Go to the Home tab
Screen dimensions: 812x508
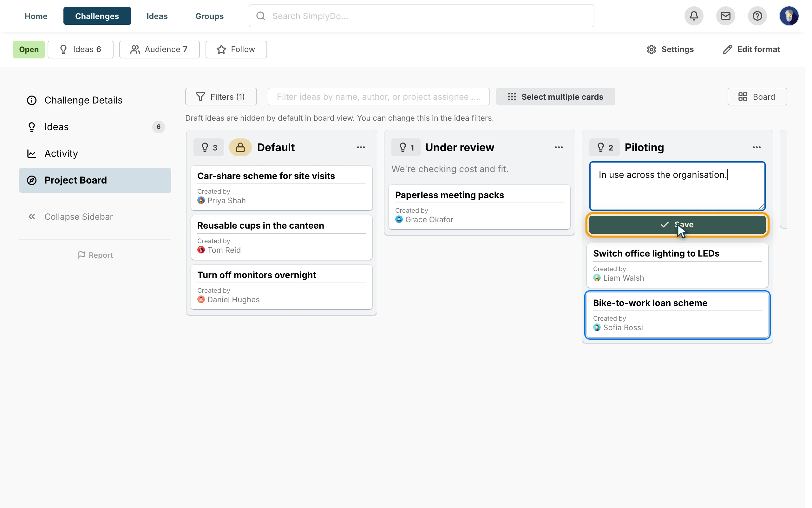tap(36, 16)
